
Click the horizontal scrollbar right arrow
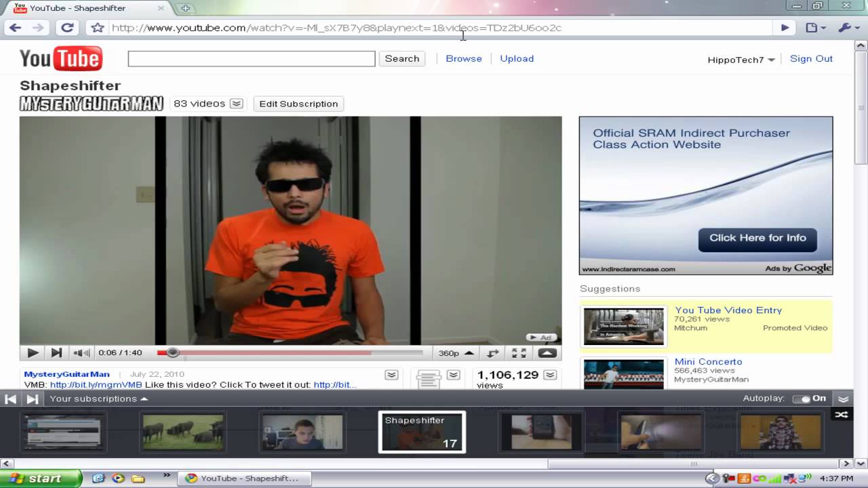[845, 464]
